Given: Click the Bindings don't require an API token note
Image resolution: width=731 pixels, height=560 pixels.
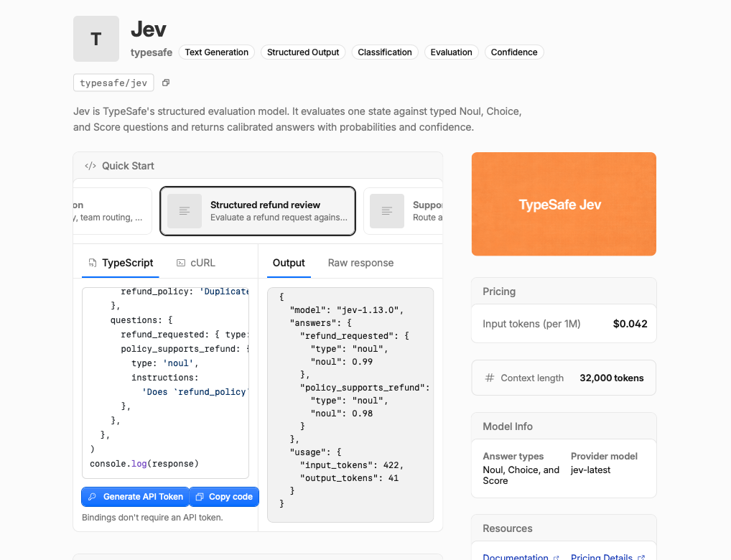Looking at the screenshot, I should 152,518.
